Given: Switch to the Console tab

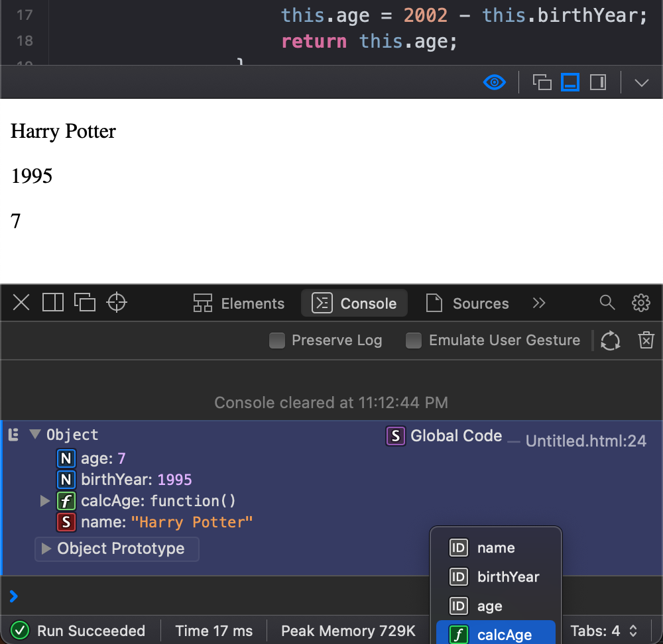Looking at the screenshot, I should coord(354,303).
